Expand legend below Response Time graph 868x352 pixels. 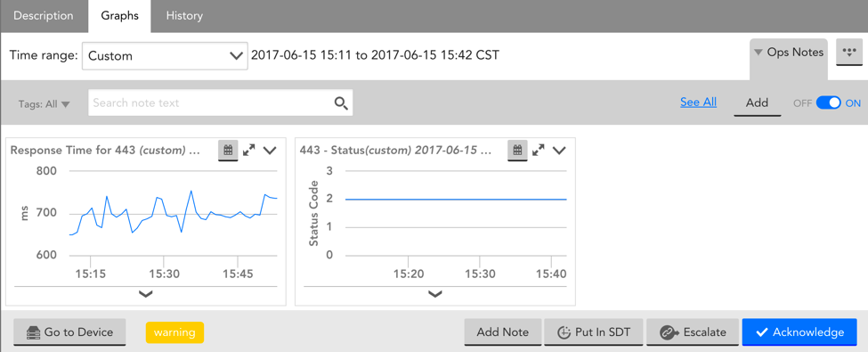[146, 294]
